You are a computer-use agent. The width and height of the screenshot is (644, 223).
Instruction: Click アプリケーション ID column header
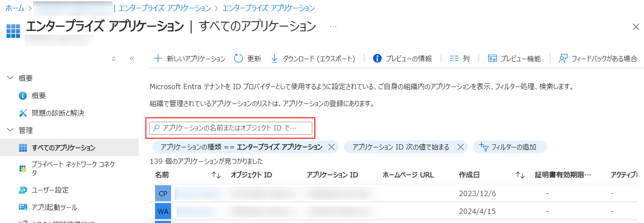332,175
